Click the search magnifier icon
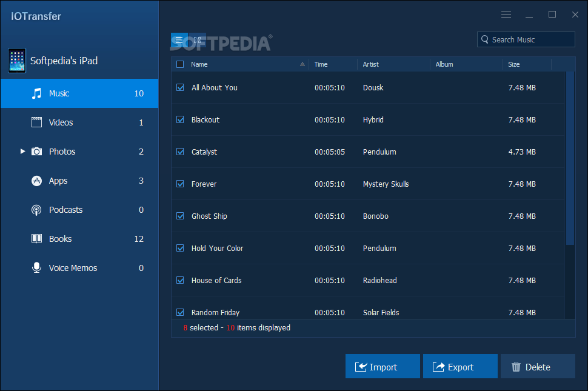Screen dimensions: 588x391 pos(484,39)
